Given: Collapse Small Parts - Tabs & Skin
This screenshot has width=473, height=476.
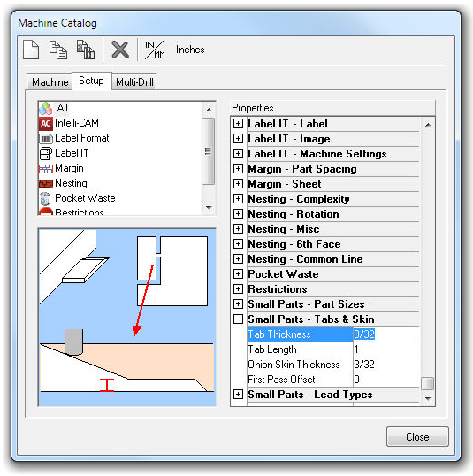Looking at the screenshot, I should (238, 319).
